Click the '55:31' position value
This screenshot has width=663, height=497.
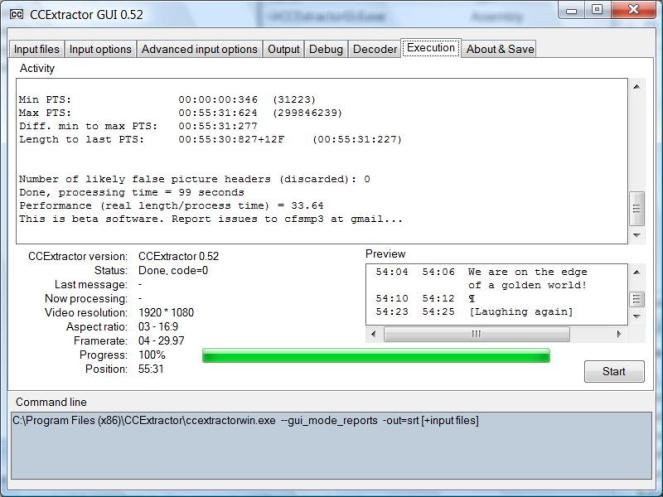point(151,369)
